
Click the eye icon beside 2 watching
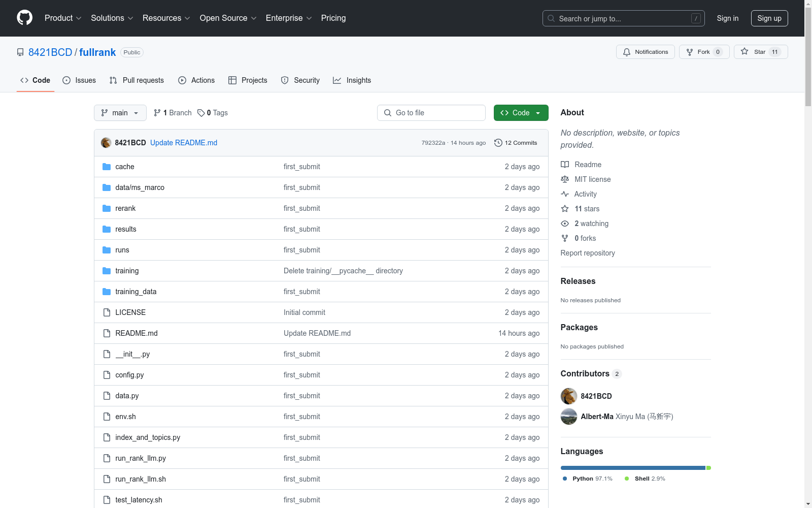(x=565, y=224)
